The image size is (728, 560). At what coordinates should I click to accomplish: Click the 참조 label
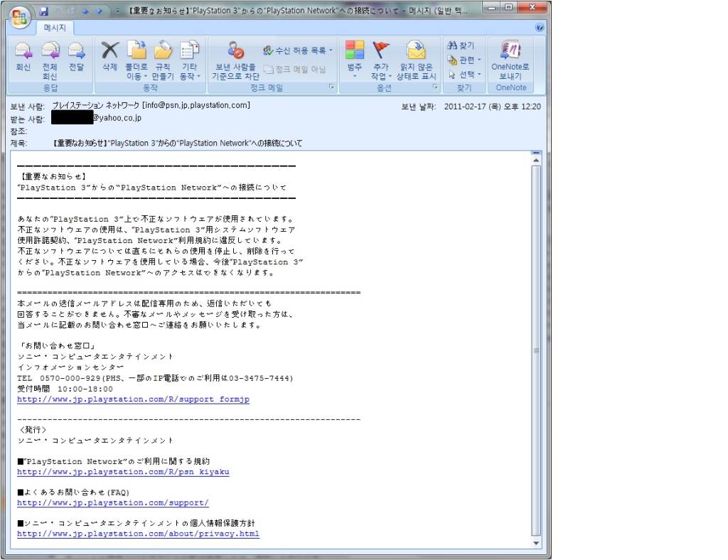(x=18, y=131)
